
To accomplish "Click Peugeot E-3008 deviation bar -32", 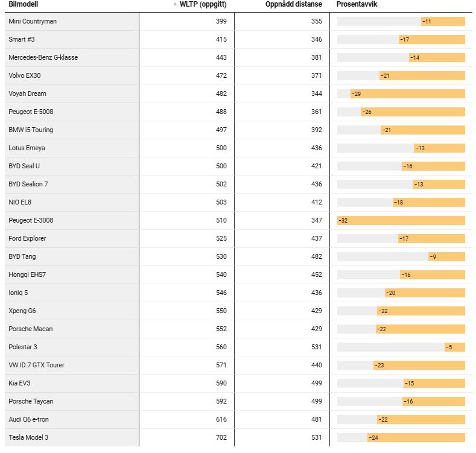I will tap(401, 220).
